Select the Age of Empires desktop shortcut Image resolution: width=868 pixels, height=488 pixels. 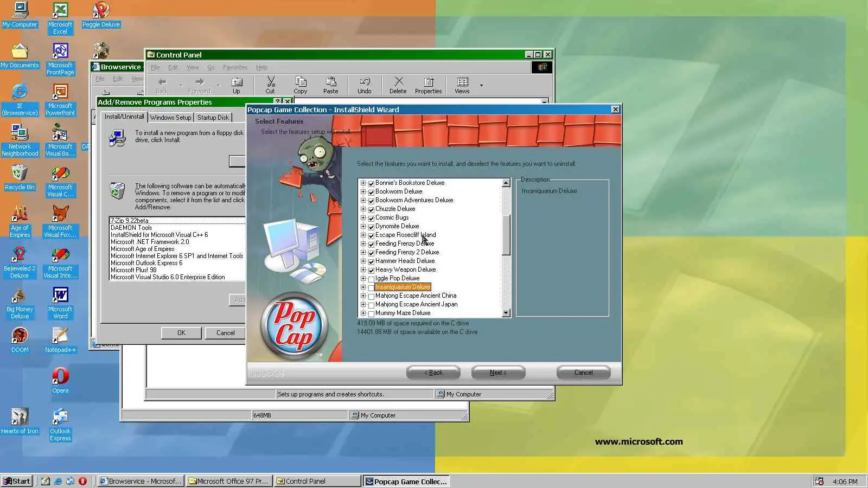(x=20, y=221)
